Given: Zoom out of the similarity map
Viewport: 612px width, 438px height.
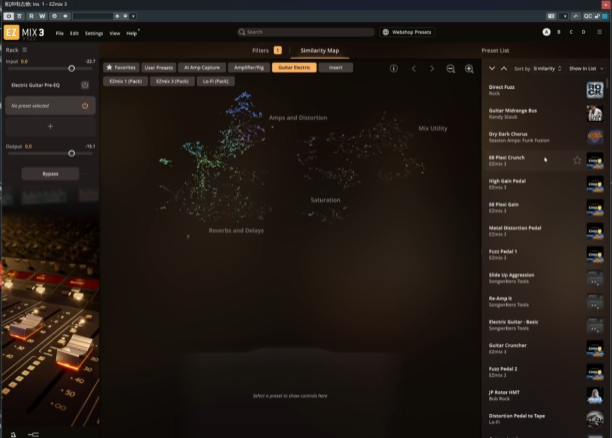Looking at the screenshot, I should click(451, 68).
